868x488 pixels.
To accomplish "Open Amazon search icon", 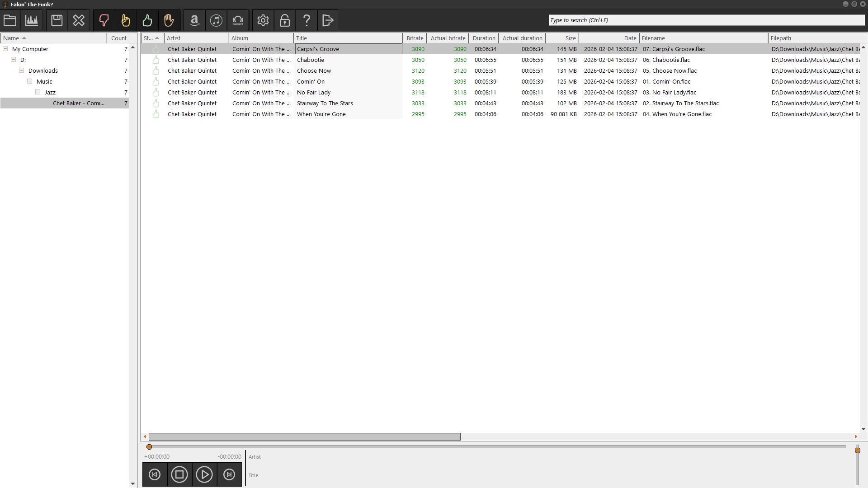I will tap(194, 20).
